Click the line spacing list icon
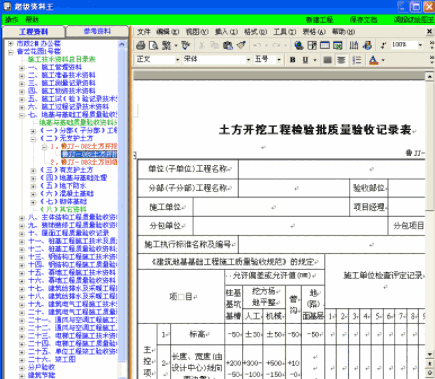This screenshot has width=435, height=379. coord(357,60)
